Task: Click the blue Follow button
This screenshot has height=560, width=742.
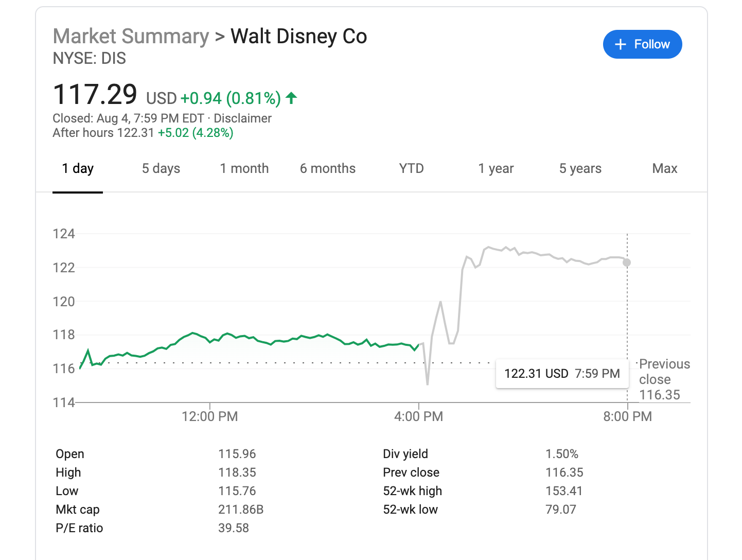Action: tap(642, 44)
